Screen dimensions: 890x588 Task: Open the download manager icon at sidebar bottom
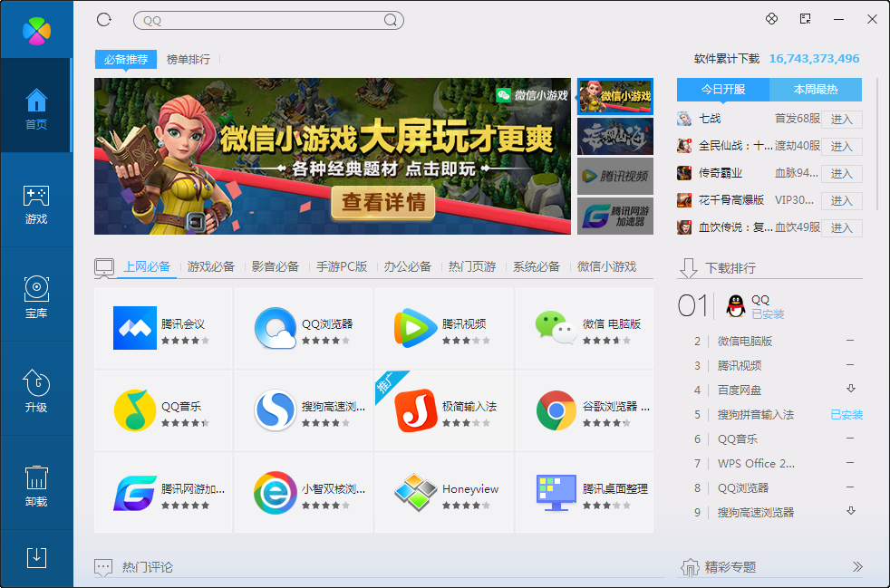36,558
